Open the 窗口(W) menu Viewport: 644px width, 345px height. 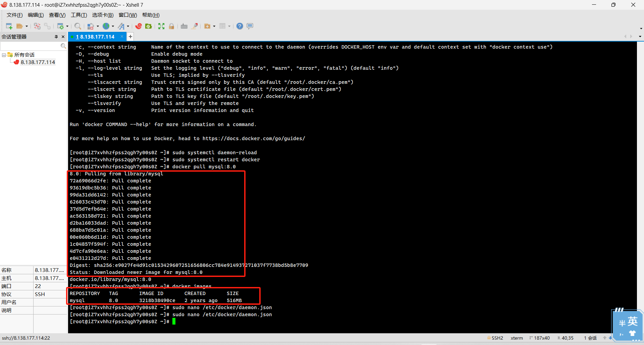[x=128, y=15]
